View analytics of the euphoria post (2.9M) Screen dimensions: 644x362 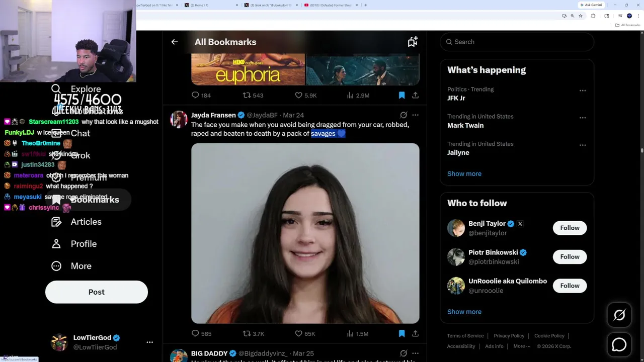point(358,95)
